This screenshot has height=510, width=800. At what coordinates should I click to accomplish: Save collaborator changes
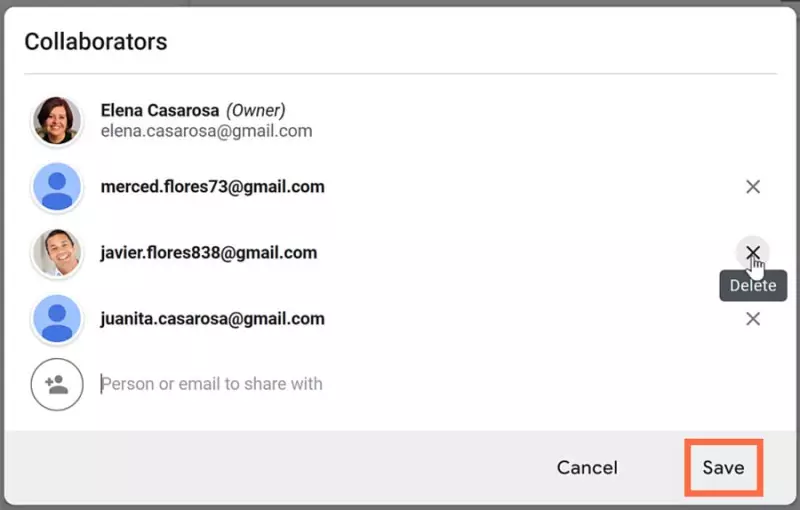pos(723,468)
